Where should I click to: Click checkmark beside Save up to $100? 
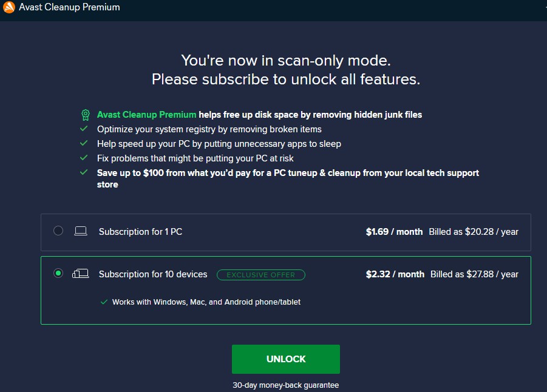(x=84, y=173)
